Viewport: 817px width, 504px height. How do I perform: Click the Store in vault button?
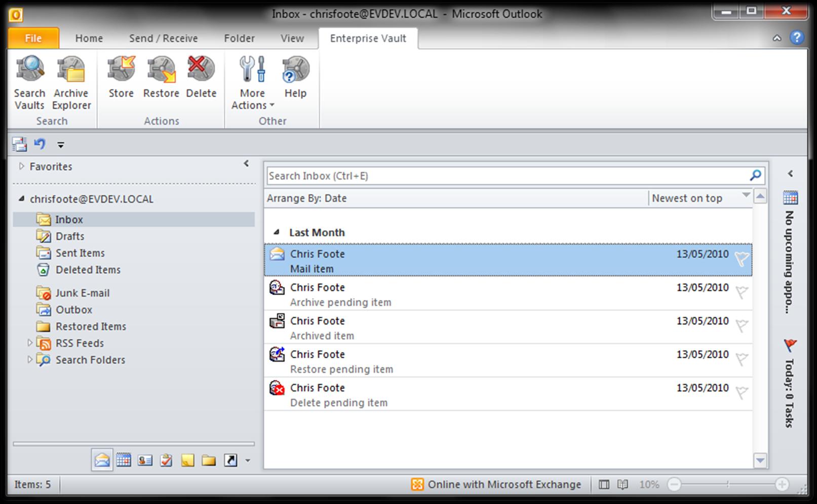[121, 77]
